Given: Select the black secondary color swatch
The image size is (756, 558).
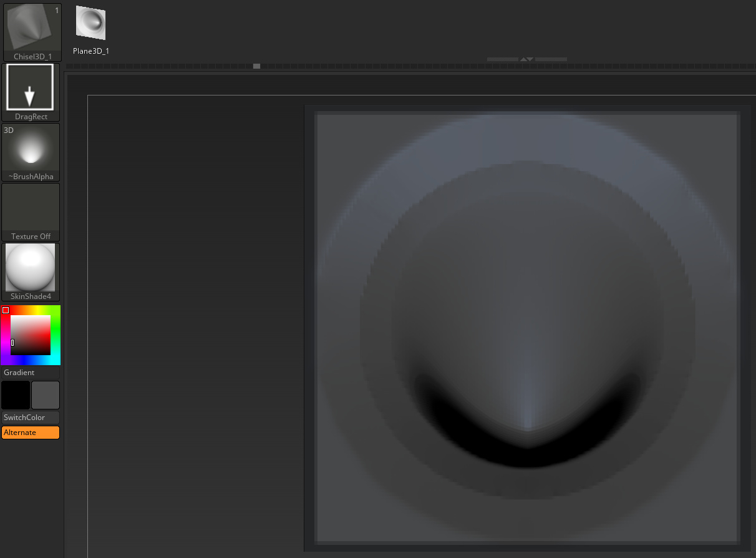Looking at the screenshot, I should (16, 395).
